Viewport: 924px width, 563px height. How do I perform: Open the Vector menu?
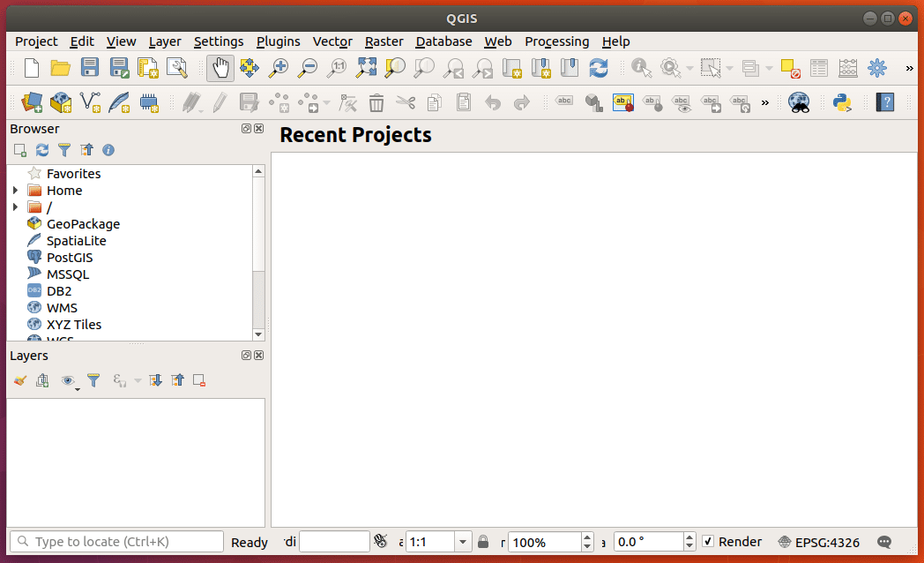pyautogui.click(x=332, y=41)
